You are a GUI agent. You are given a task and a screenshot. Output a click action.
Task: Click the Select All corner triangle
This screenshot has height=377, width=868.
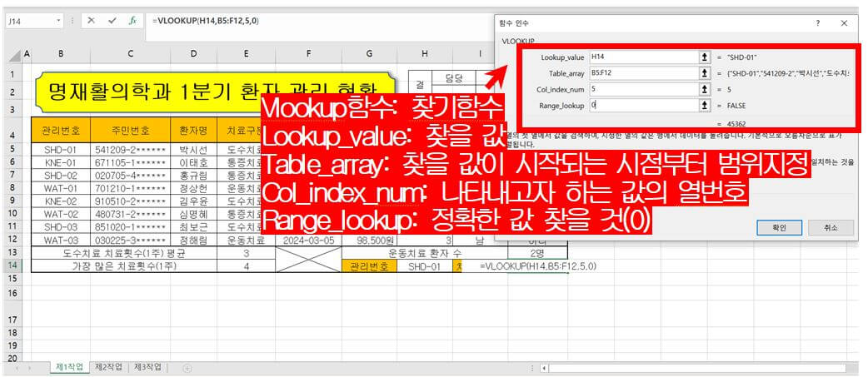15,55
